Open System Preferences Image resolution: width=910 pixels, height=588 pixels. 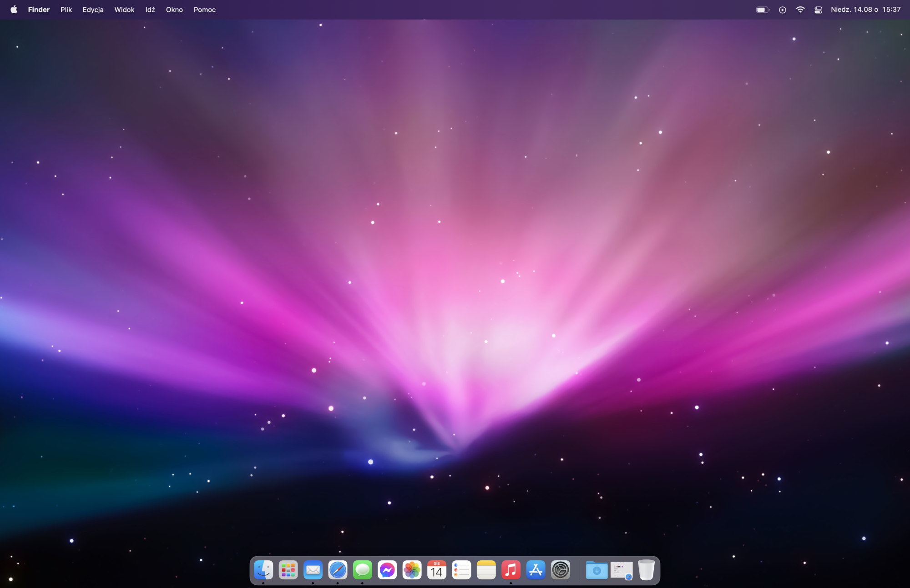point(561,569)
